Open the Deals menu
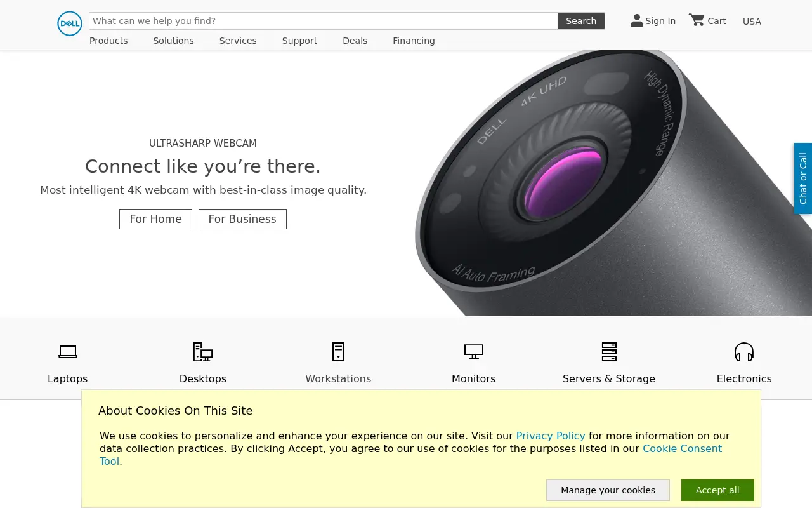Screen dimensions: 812x508 click(355, 41)
